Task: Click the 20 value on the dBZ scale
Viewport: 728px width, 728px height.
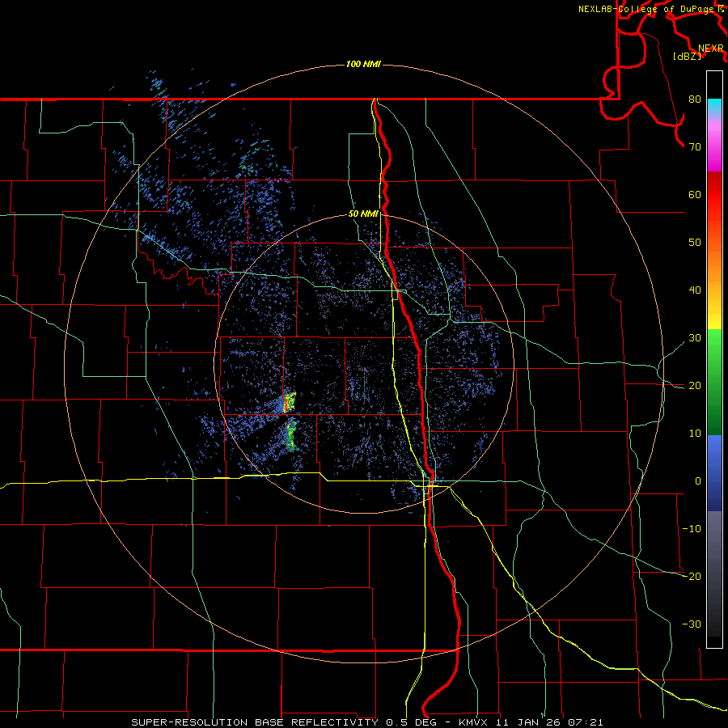Action: [x=695, y=385]
